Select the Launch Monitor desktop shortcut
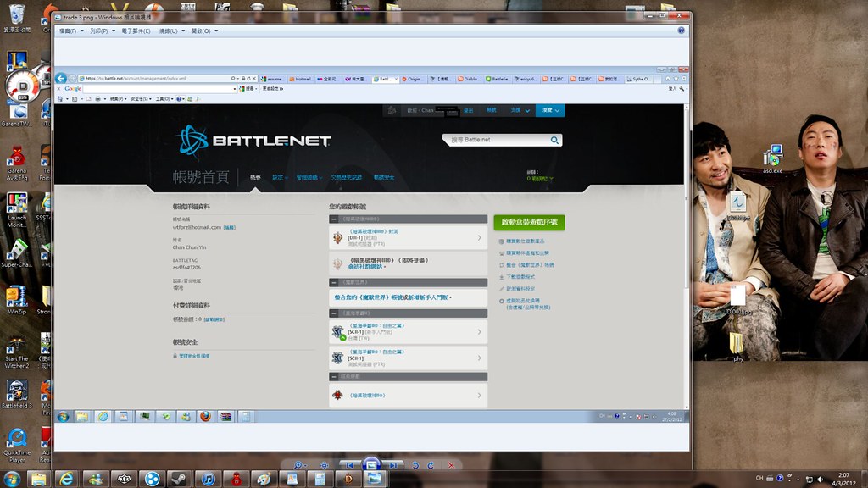868x488 pixels. coord(17,210)
